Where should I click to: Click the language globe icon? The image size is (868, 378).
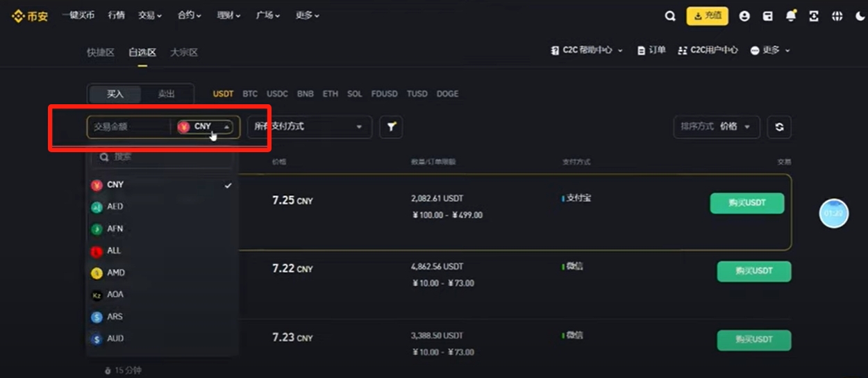coord(837,16)
